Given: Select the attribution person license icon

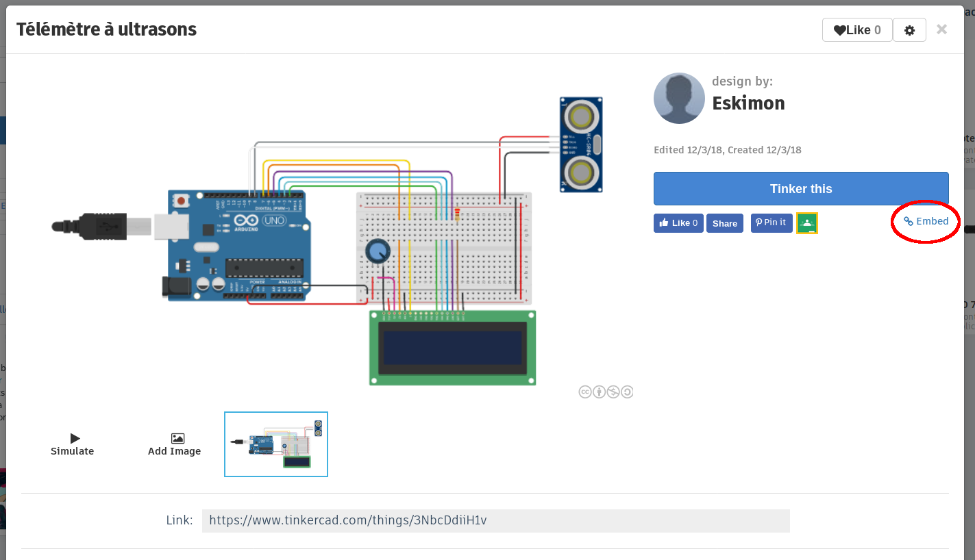Looking at the screenshot, I should (599, 392).
